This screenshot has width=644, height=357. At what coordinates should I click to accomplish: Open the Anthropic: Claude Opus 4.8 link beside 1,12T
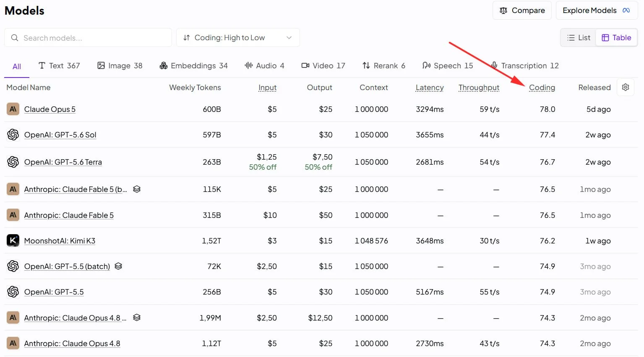[x=72, y=344]
